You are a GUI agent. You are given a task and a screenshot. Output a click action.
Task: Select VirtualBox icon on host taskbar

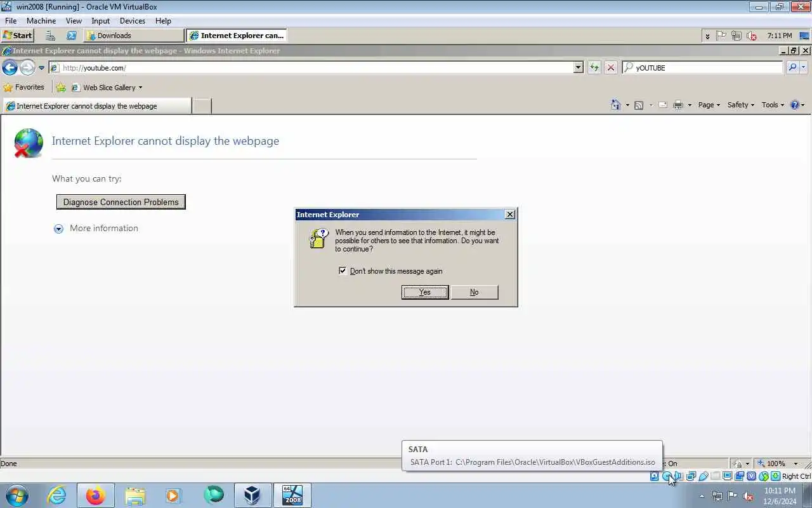252,495
